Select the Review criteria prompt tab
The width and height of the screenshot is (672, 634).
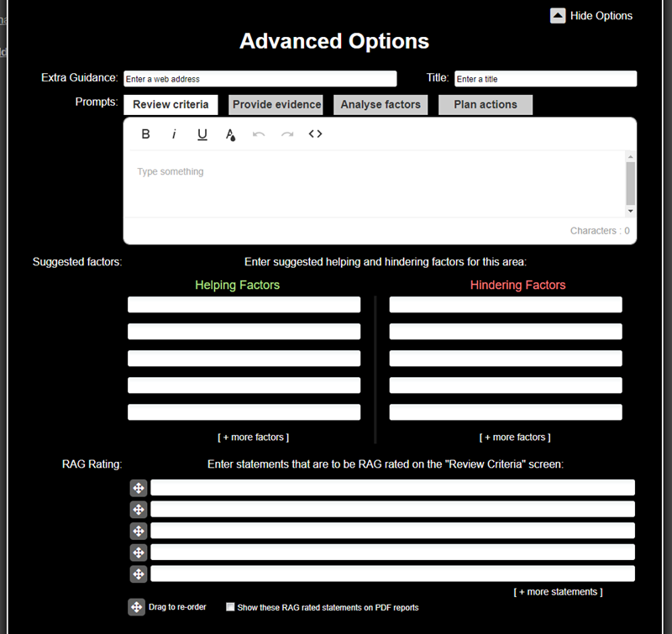(171, 104)
